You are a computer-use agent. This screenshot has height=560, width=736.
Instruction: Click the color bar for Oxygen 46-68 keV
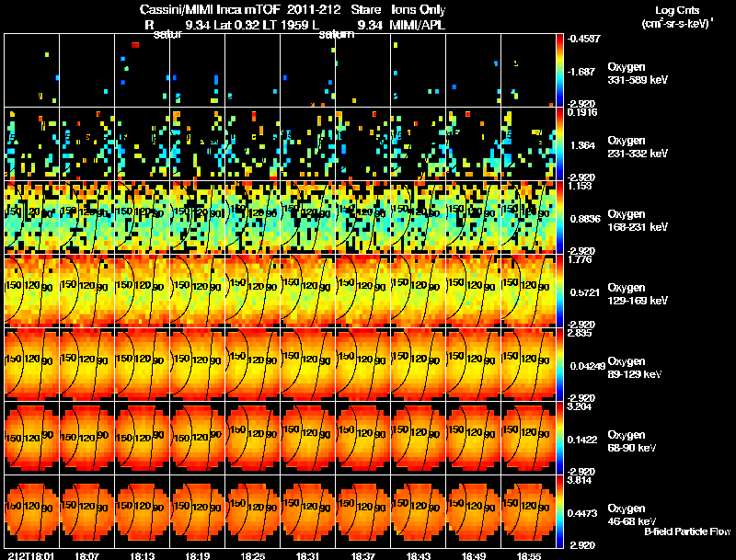coord(559,512)
